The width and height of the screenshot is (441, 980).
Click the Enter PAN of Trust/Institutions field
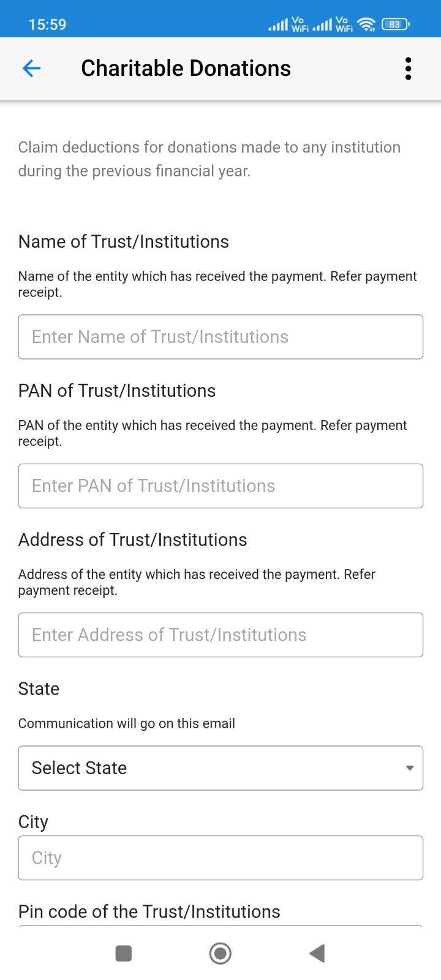click(x=221, y=486)
